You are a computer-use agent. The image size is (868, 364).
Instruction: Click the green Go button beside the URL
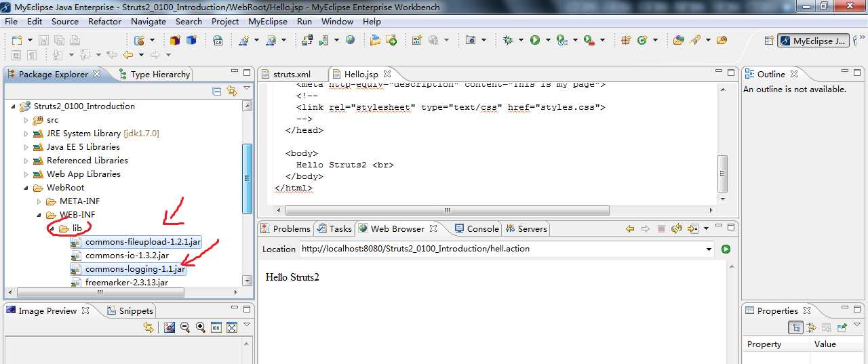coord(726,249)
